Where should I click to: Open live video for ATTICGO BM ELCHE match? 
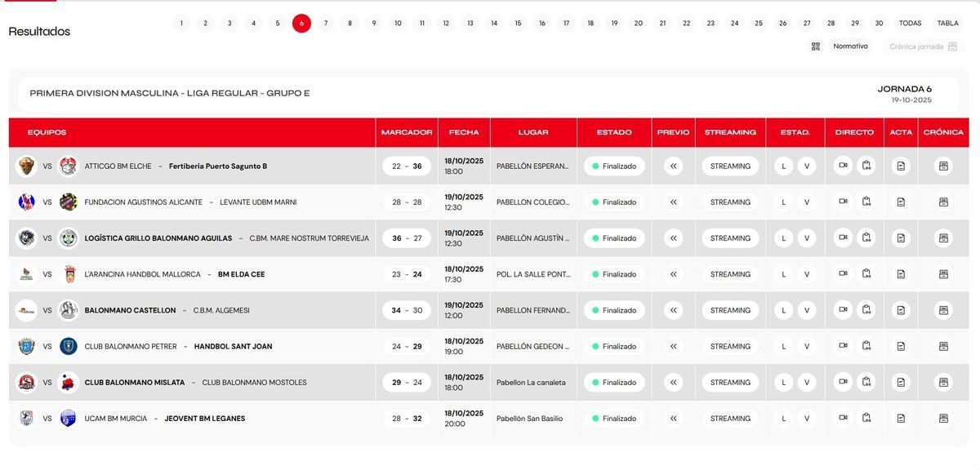click(x=843, y=166)
